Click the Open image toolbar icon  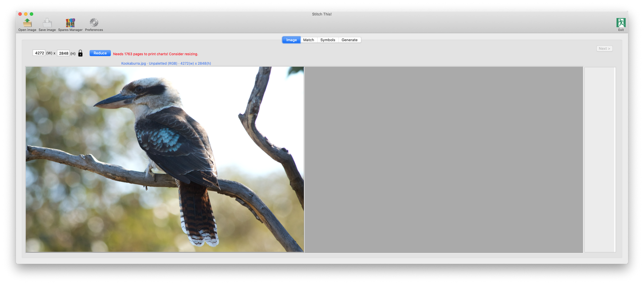pyautogui.click(x=27, y=23)
